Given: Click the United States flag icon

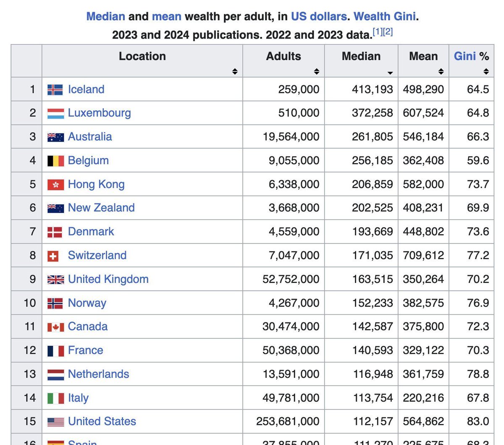Looking at the screenshot, I should coord(55,422).
